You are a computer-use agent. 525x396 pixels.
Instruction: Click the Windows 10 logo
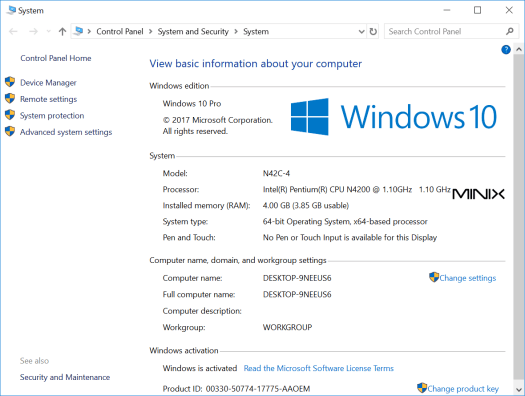click(x=394, y=116)
